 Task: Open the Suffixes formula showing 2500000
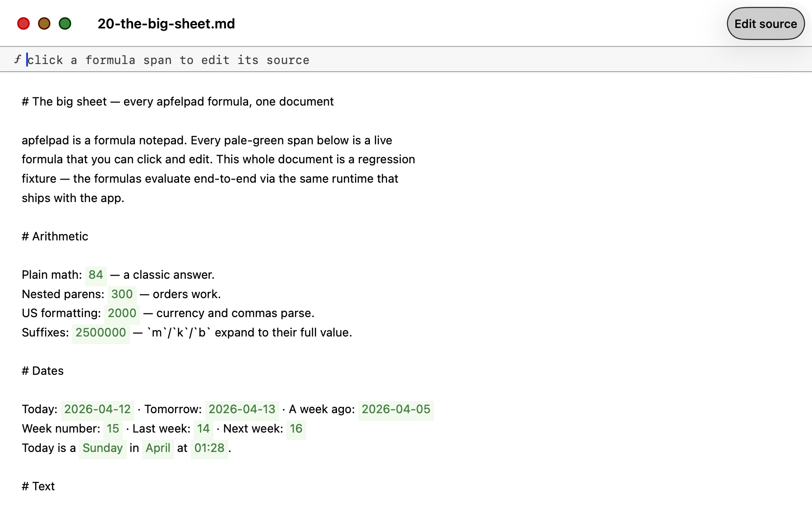click(x=101, y=332)
